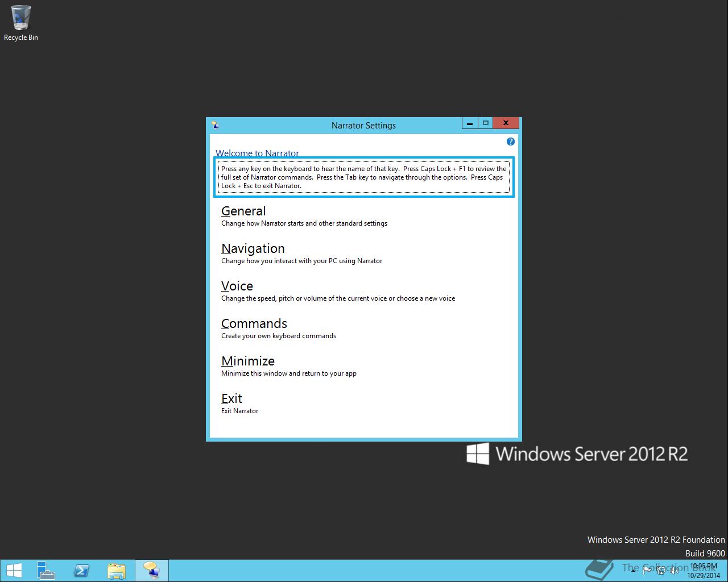Screen dimensions: 728x582
Task: Open the Recycle Bin desktop icon
Action: coord(21,23)
